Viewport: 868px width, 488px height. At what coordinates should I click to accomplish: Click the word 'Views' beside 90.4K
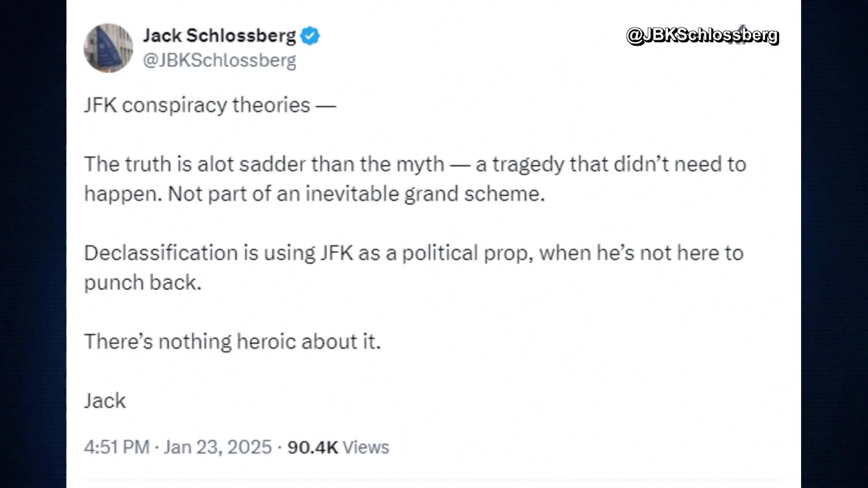point(366,447)
